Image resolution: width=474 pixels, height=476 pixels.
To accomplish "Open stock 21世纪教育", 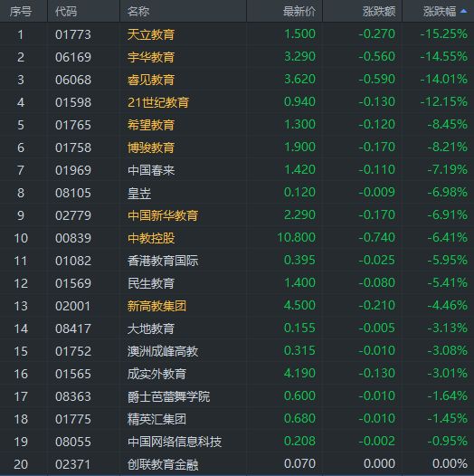I will [158, 102].
